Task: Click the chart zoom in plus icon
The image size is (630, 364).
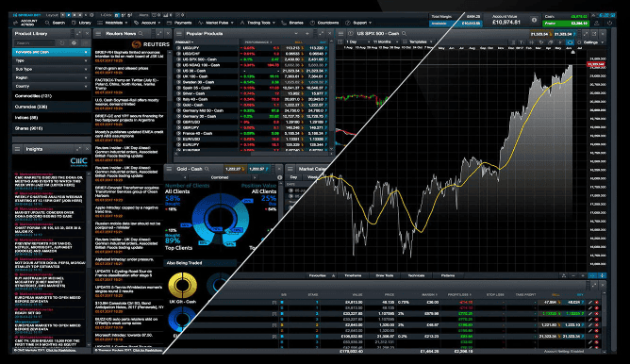Action: tap(583, 275)
